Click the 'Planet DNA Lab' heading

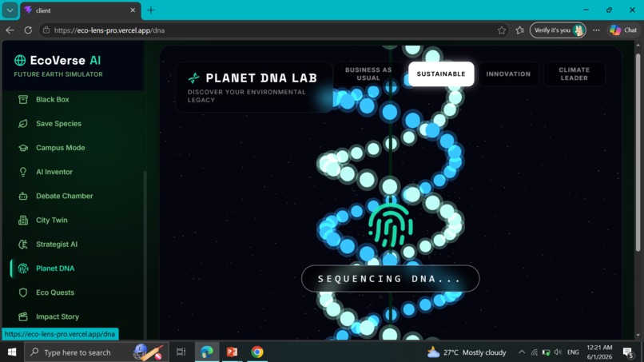(261, 78)
